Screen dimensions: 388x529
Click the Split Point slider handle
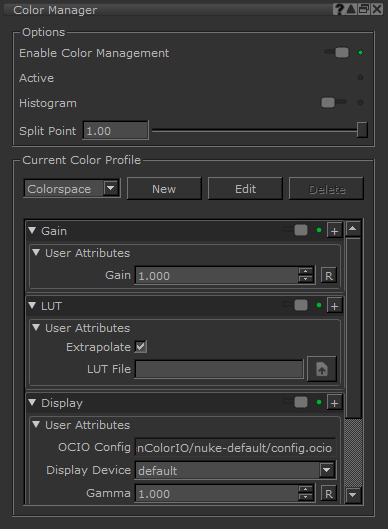click(362, 130)
